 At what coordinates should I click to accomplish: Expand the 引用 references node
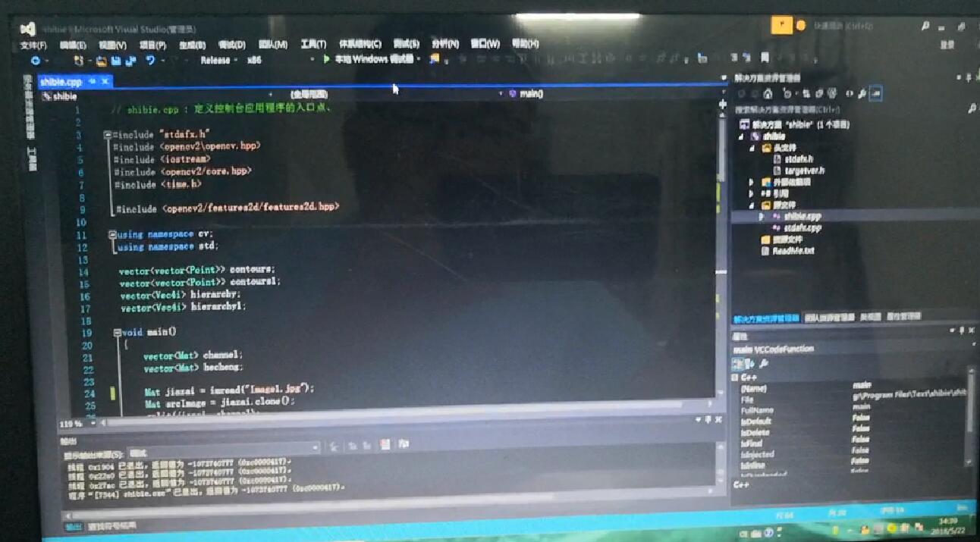pyautogui.click(x=752, y=194)
